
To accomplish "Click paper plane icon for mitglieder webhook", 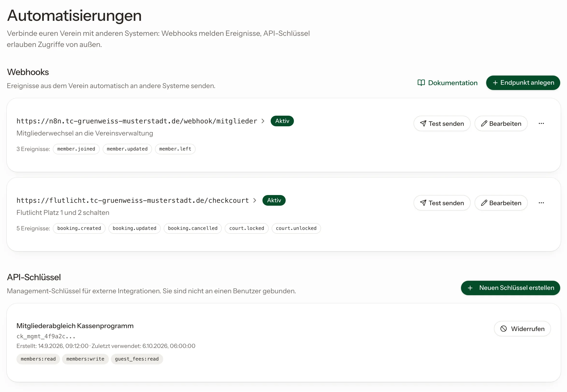I will pyautogui.click(x=423, y=124).
